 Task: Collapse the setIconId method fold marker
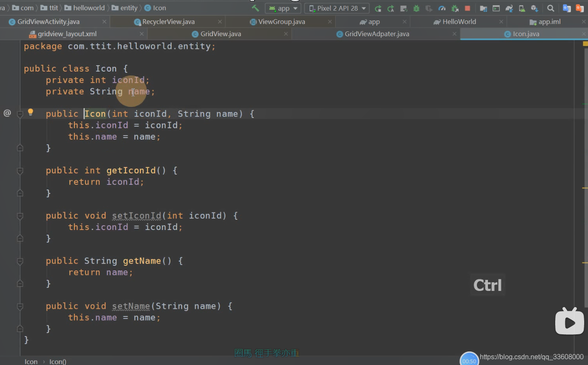click(20, 216)
